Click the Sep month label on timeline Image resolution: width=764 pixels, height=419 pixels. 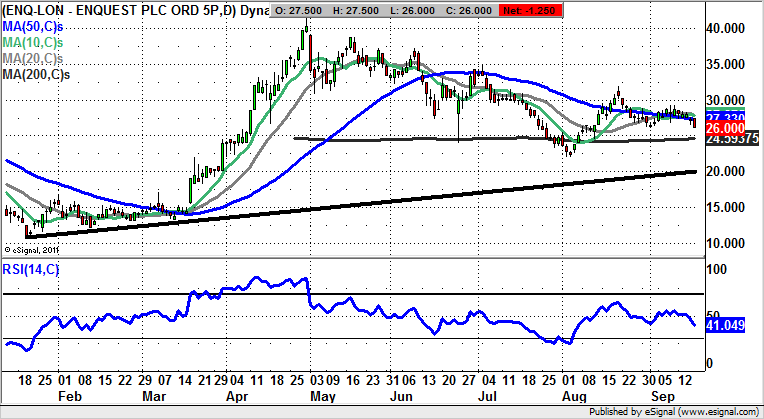(x=660, y=396)
